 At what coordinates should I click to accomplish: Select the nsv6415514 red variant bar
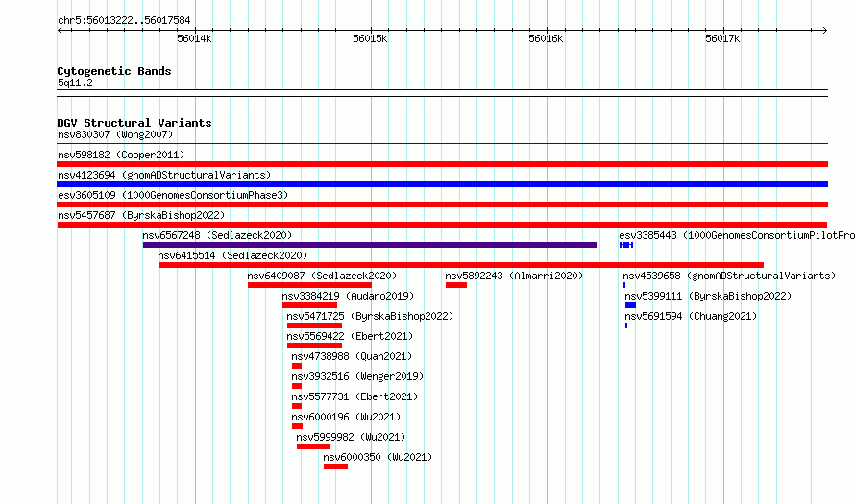tap(461, 265)
